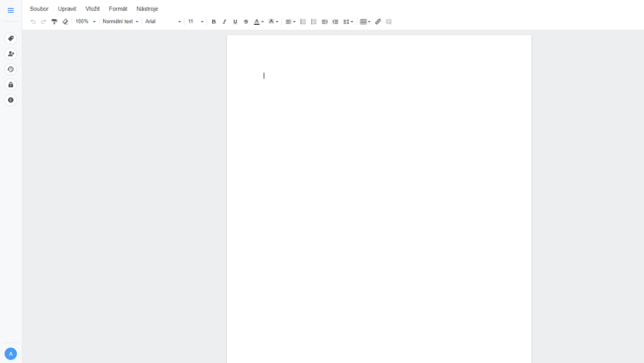Image resolution: width=644 pixels, height=363 pixels.
Task: Click the add person share icon
Action: [x=11, y=54]
